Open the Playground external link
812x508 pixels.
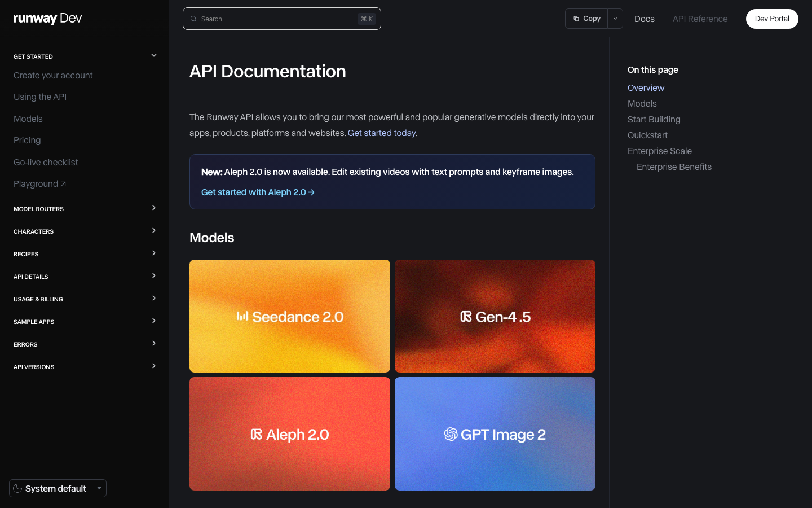click(39, 183)
